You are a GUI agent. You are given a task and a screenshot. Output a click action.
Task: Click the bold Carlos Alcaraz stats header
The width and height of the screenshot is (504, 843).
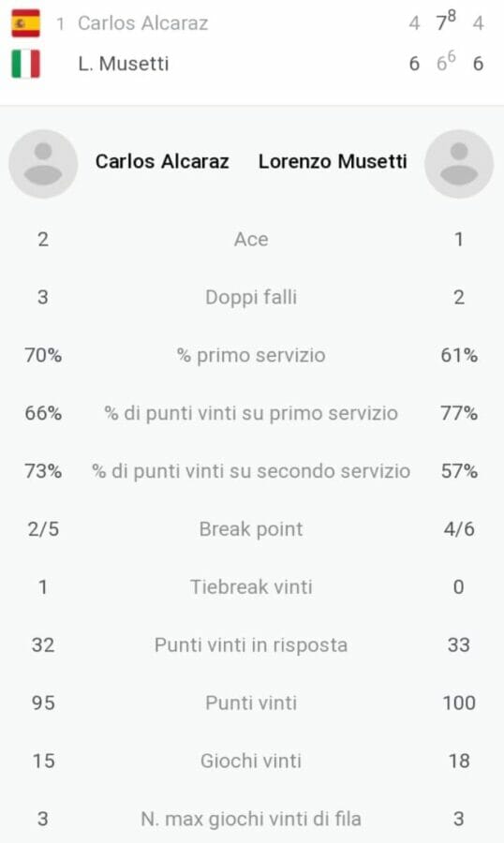point(162,161)
